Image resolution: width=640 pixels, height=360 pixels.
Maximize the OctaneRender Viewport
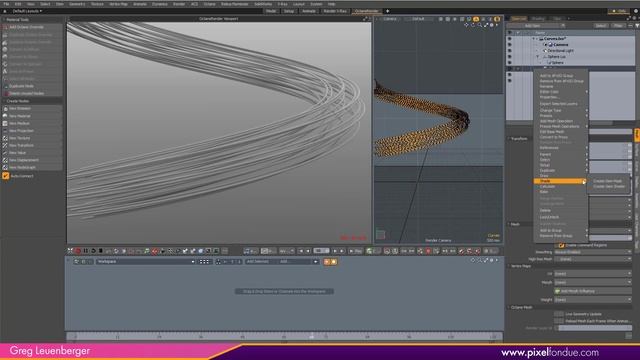pos(365,19)
